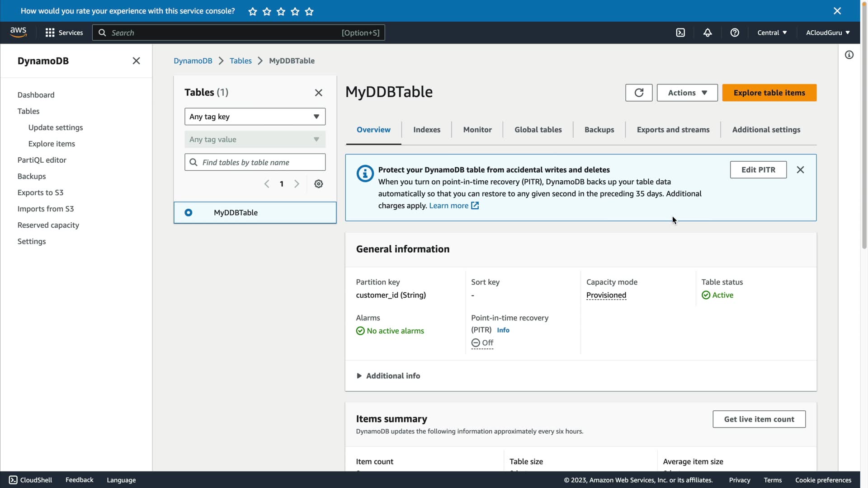This screenshot has width=868, height=488.
Task: Focus the Find tables by name field
Action: point(260,162)
